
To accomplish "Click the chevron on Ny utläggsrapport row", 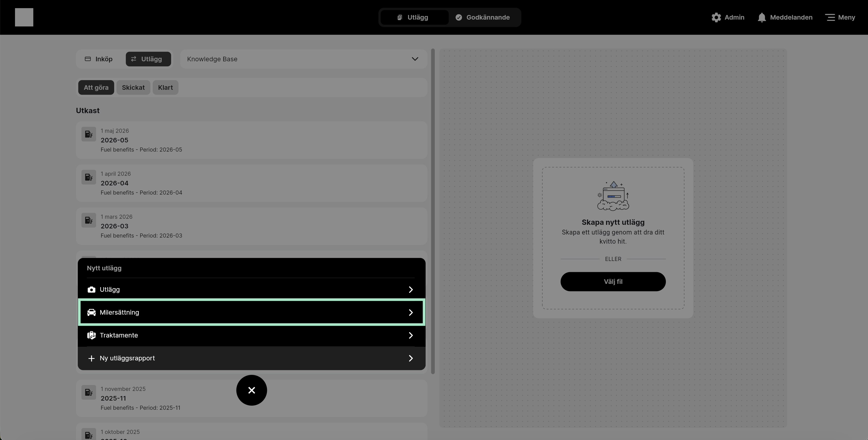I will (410, 358).
